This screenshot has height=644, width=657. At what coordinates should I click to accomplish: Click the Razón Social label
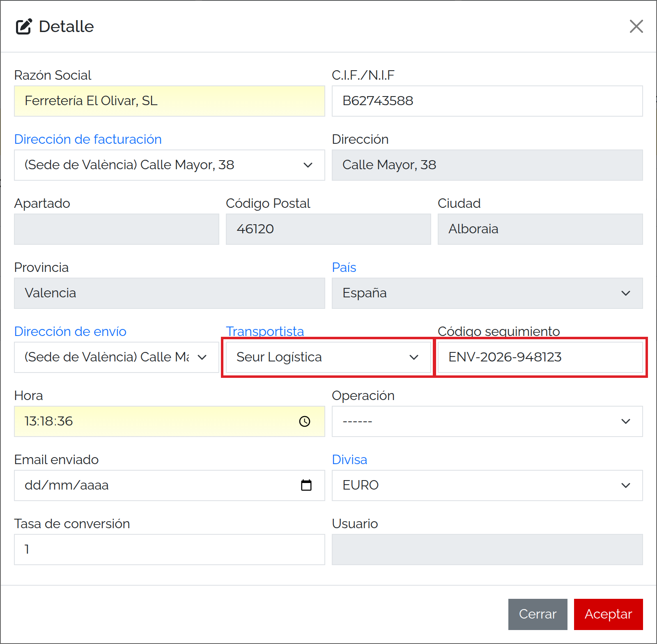(53, 75)
